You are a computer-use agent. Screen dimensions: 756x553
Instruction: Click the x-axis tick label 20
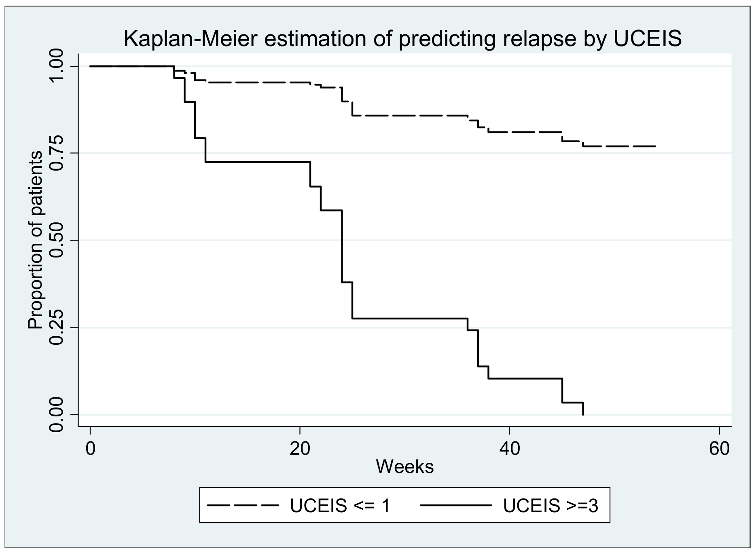pos(300,449)
